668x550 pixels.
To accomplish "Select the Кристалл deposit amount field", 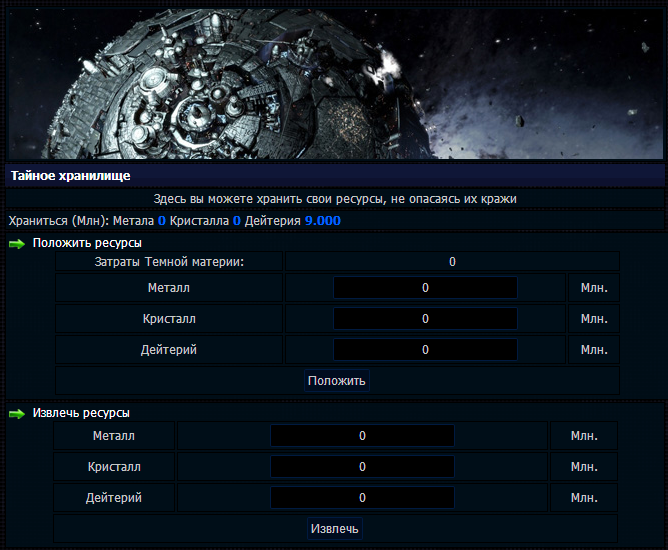I will [x=425, y=319].
